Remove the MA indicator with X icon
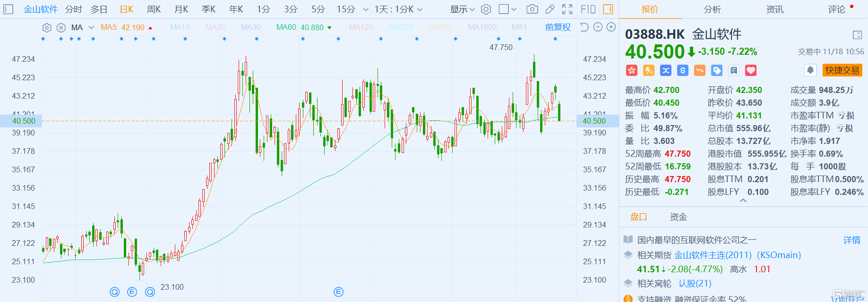 pos(61,27)
